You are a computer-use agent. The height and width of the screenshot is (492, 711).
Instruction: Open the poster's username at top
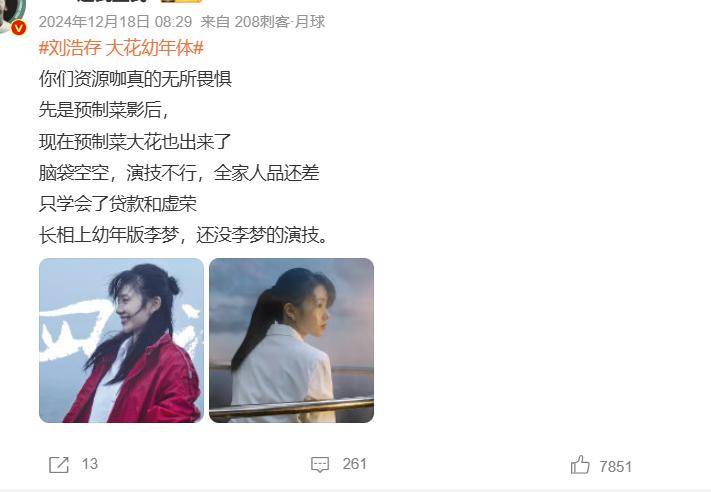point(113,1)
